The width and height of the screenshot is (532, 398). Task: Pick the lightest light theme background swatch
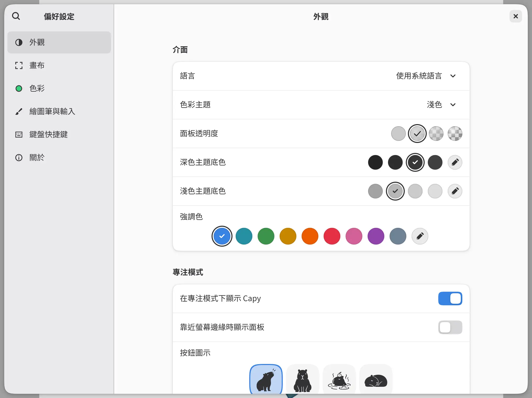pos(435,191)
